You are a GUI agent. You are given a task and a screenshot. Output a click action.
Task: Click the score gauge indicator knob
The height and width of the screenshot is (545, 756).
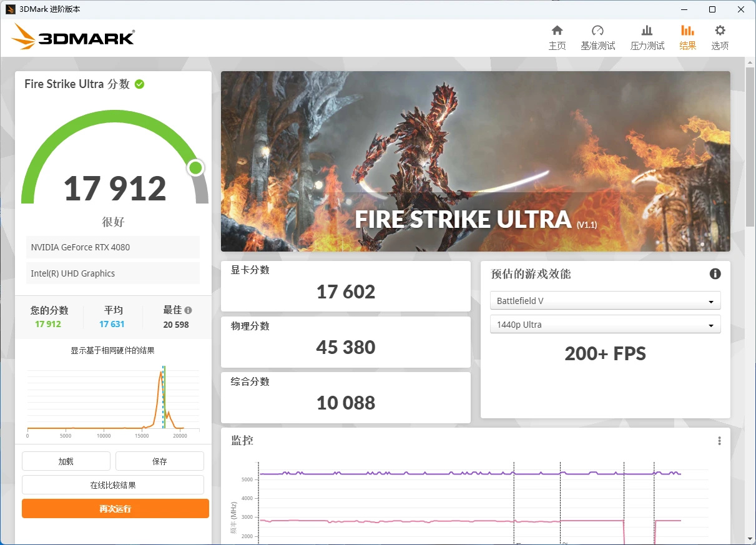[x=195, y=167]
